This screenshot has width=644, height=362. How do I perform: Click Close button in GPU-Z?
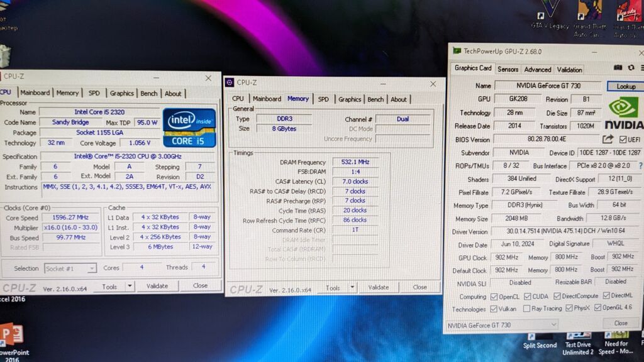point(621,323)
